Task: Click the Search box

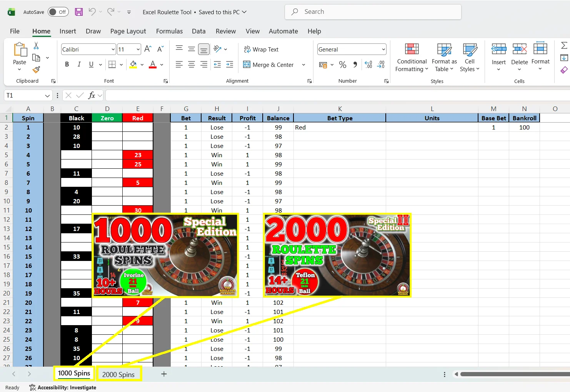Action: (373, 12)
